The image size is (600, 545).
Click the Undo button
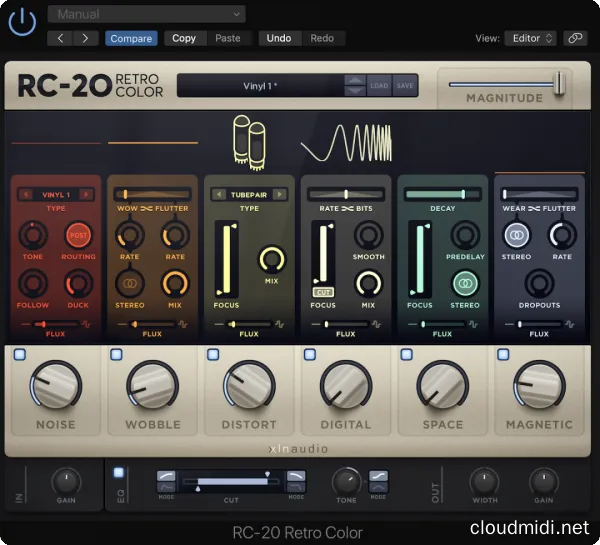coord(279,38)
